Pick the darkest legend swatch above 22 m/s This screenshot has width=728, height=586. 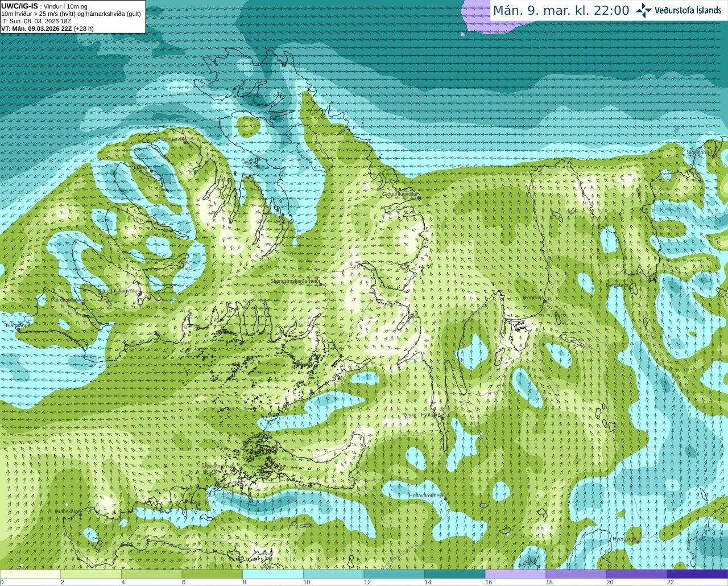pos(697,574)
